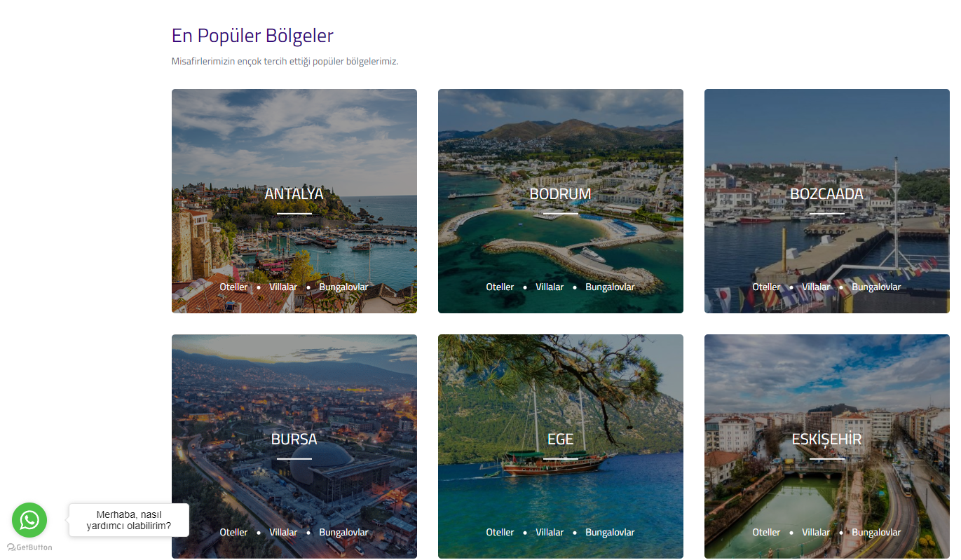
Task: Open Bungalovlar under Antalya
Action: [x=343, y=287]
